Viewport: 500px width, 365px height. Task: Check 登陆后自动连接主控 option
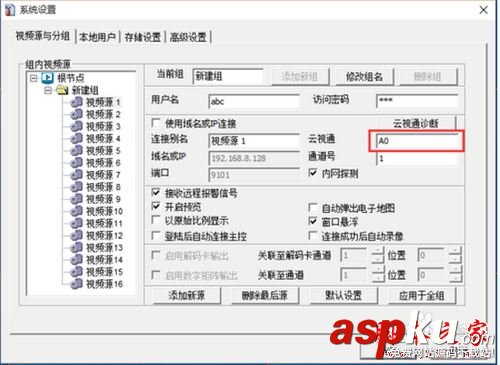(x=156, y=236)
